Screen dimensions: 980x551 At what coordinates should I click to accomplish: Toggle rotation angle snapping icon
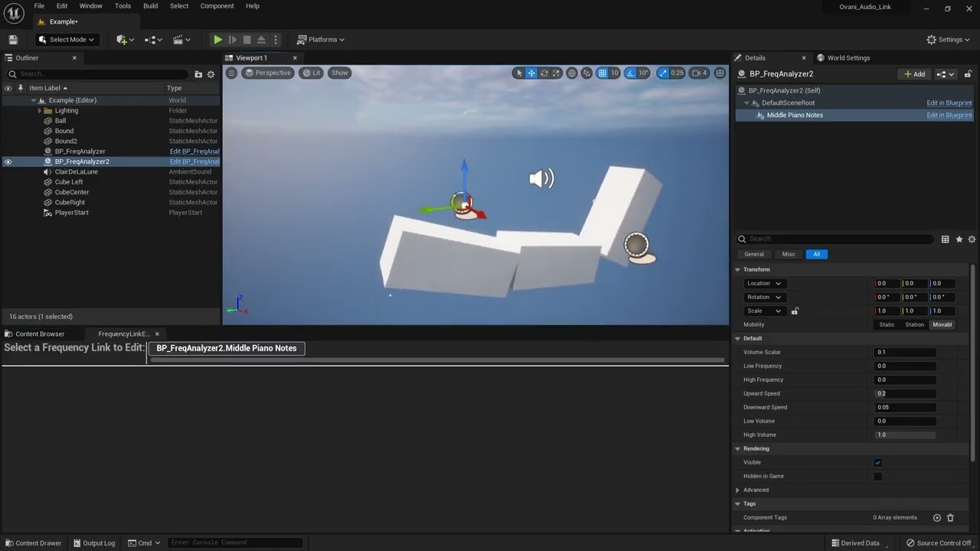pos(631,73)
